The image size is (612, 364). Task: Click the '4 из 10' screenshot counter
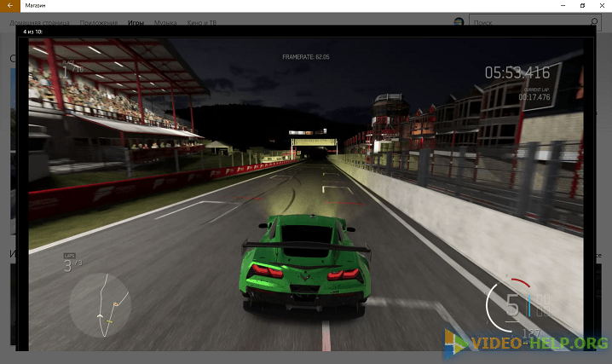pos(34,31)
